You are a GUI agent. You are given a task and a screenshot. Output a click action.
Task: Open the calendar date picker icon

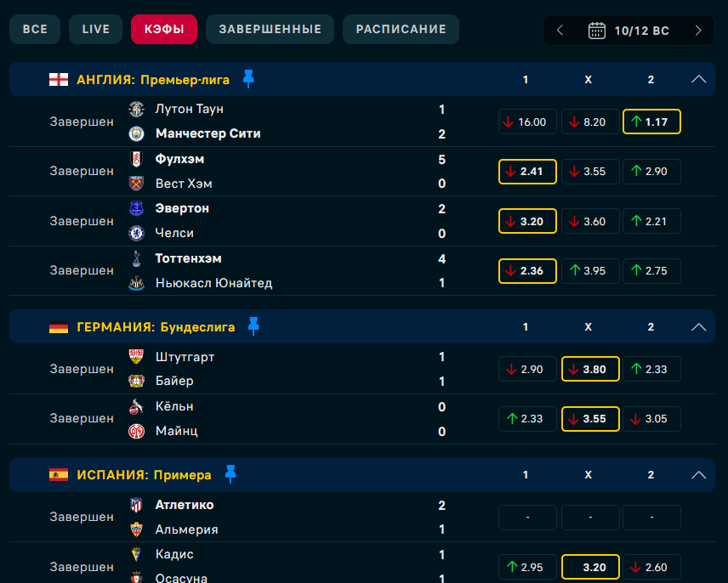tap(597, 31)
